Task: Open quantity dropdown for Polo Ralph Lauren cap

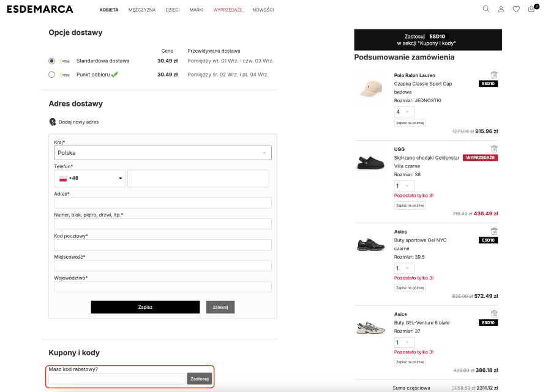Action: click(404, 112)
